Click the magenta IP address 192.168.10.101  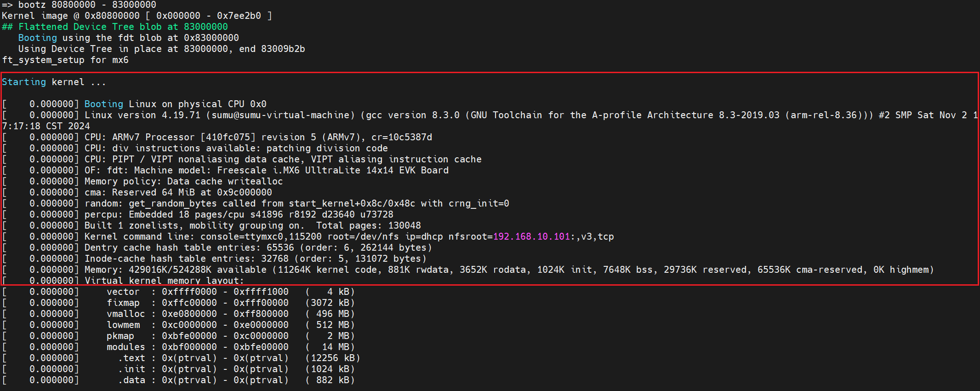[x=531, y=237]
